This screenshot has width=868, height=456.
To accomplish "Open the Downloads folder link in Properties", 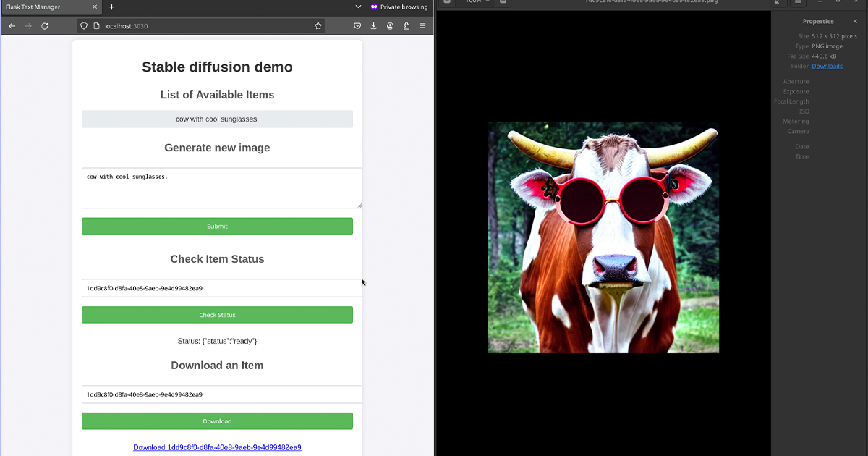I will 827,66.
